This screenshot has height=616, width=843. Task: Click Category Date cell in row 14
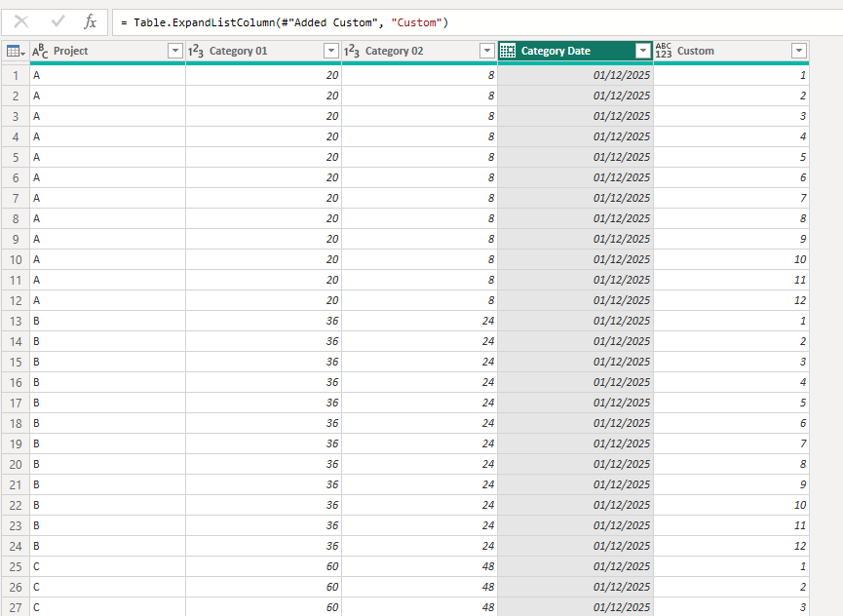pos(575,342)
